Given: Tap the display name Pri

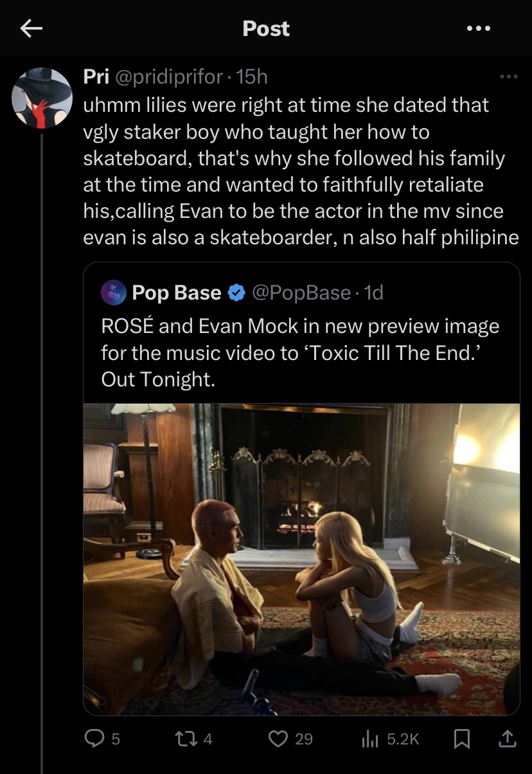Looking at the screenshot, I should click(96, 77).
